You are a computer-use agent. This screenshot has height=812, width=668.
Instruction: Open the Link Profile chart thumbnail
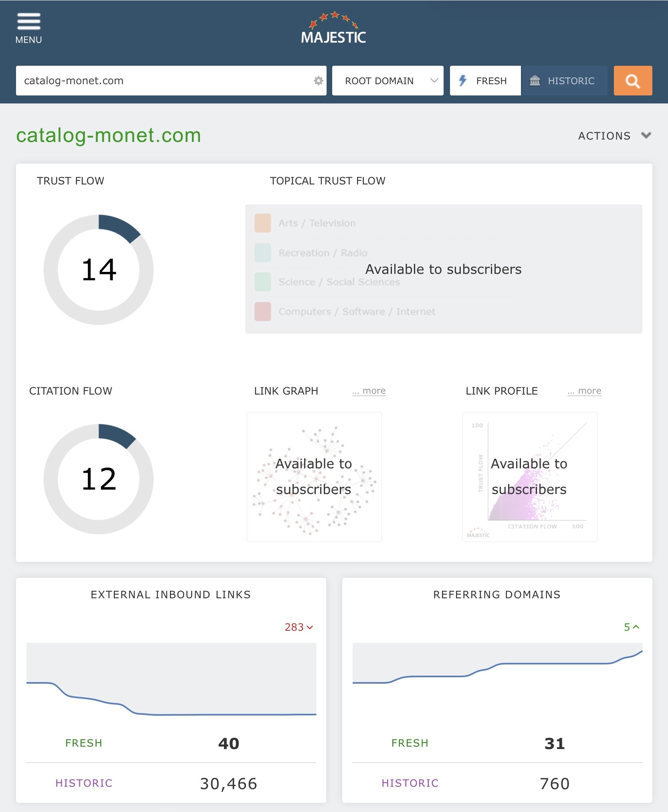coord(530,477)
